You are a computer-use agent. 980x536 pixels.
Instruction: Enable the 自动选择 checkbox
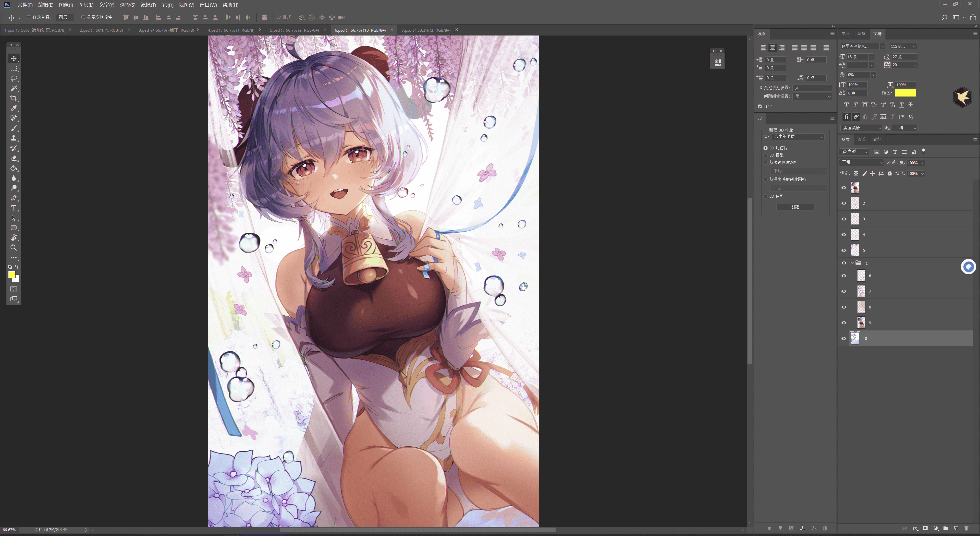tap(29, 17)
